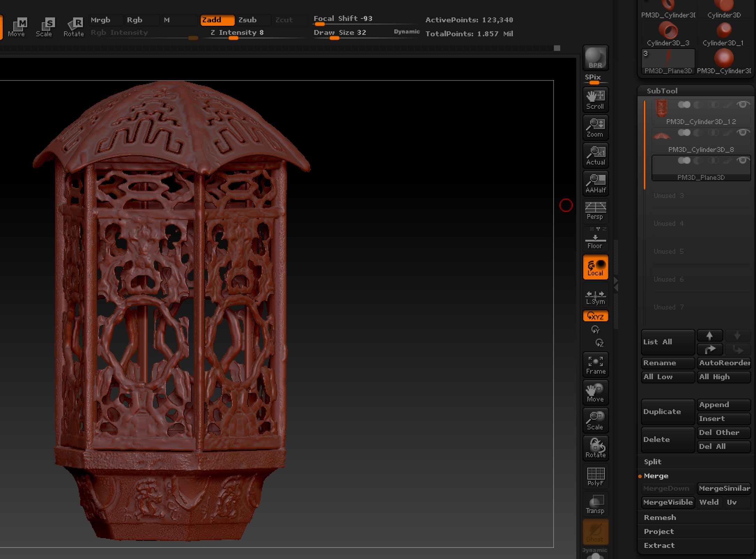Select the PM3D_Cylinder3D_8 subtool
The image size is (756, 559).
point(701,139)
